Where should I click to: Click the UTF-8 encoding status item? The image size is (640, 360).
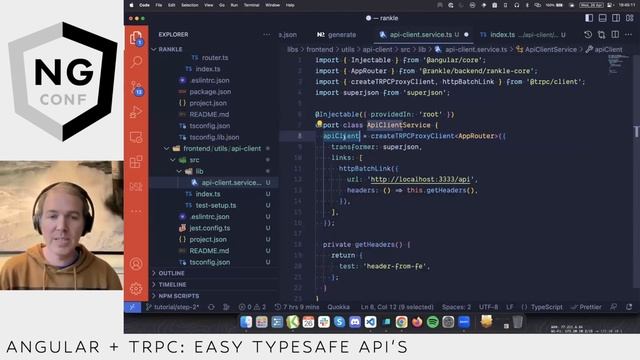coord(489,307)
